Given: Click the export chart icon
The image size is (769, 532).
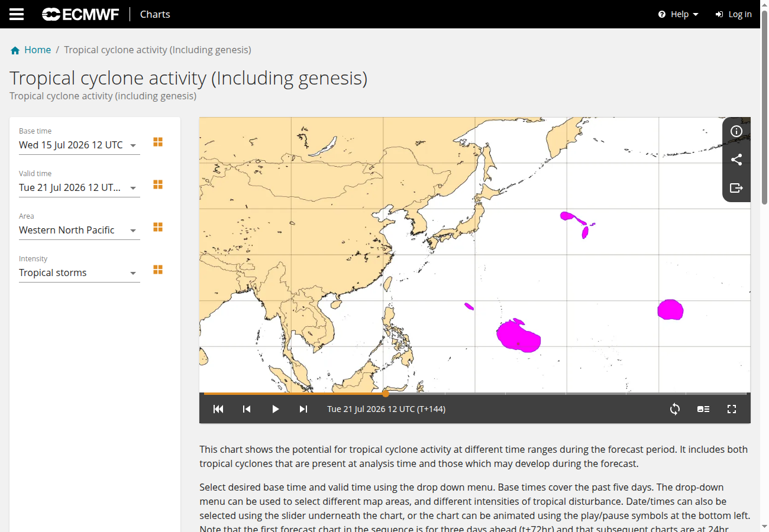Looking at the screenshot, I should tap(736, 188).
